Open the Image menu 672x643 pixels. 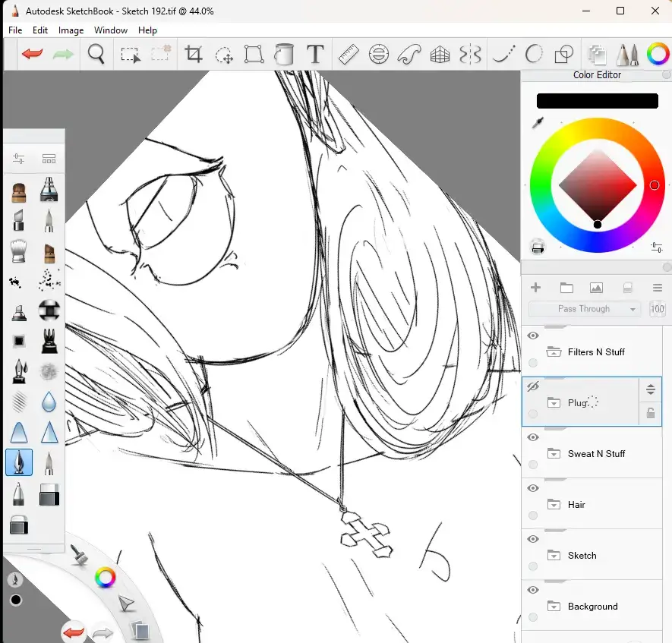coord(71,30)
